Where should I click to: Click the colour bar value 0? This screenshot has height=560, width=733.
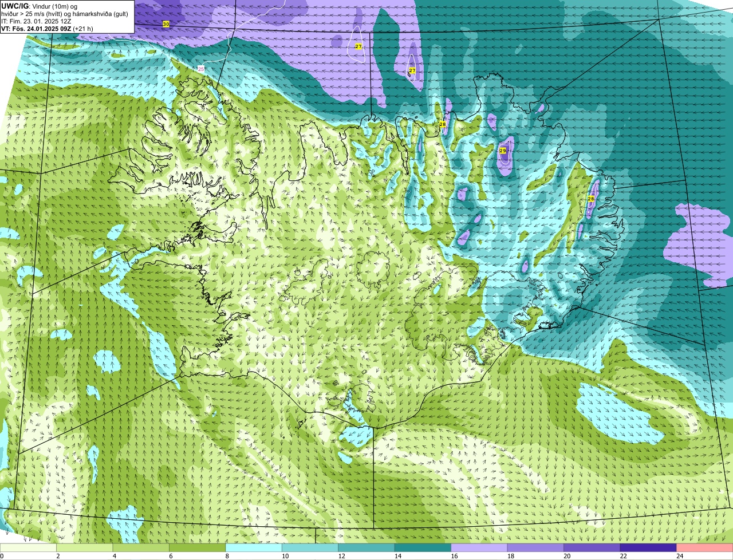click(2, 556)
